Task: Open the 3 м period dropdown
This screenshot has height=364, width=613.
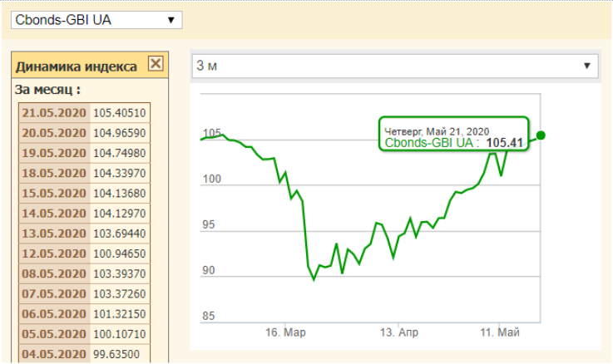Action: click(395, 66)
